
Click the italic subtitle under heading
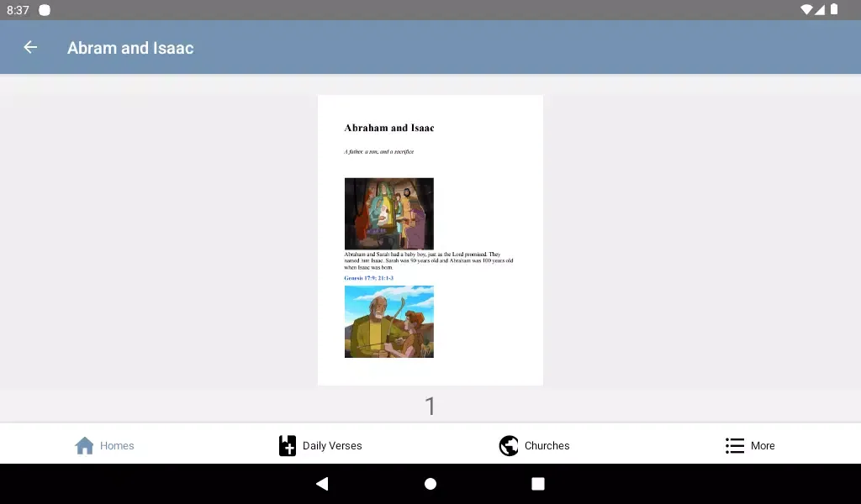pyautogui.click(x=379, y=151)
